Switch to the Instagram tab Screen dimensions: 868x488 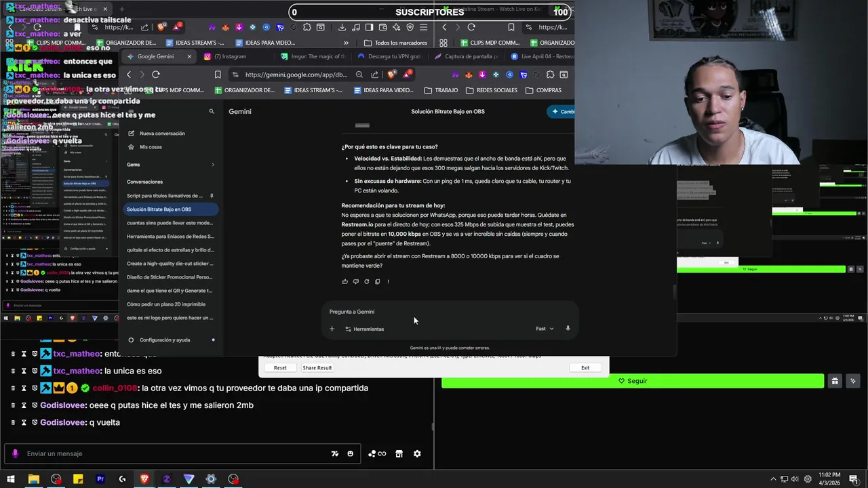[230, 56]
